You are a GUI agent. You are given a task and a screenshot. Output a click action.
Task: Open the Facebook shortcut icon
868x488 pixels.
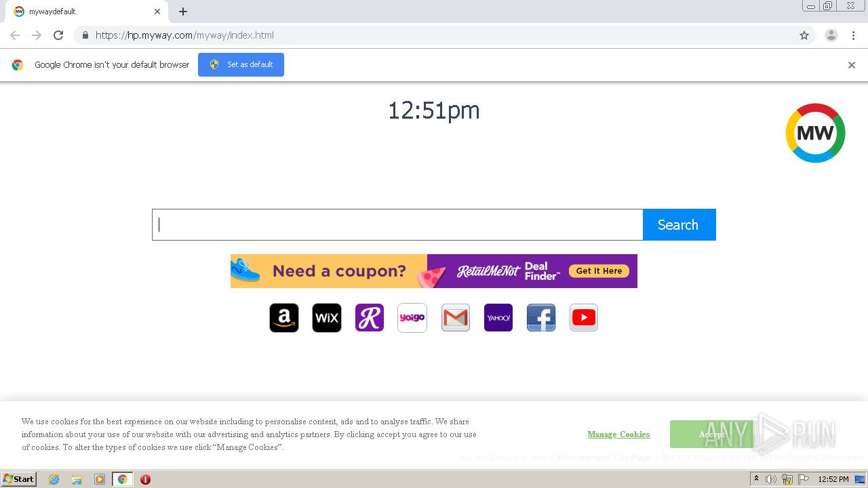click(x=541, y=318)
